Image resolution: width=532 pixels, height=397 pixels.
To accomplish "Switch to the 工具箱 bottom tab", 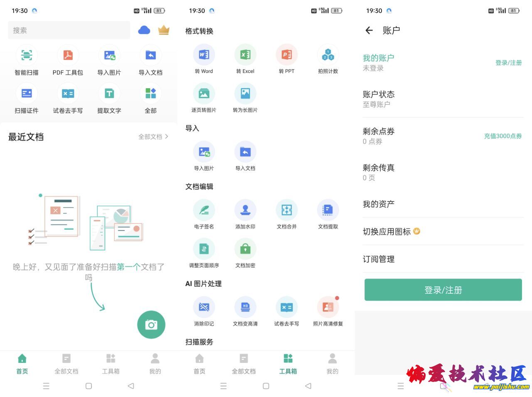I will 111,364.
